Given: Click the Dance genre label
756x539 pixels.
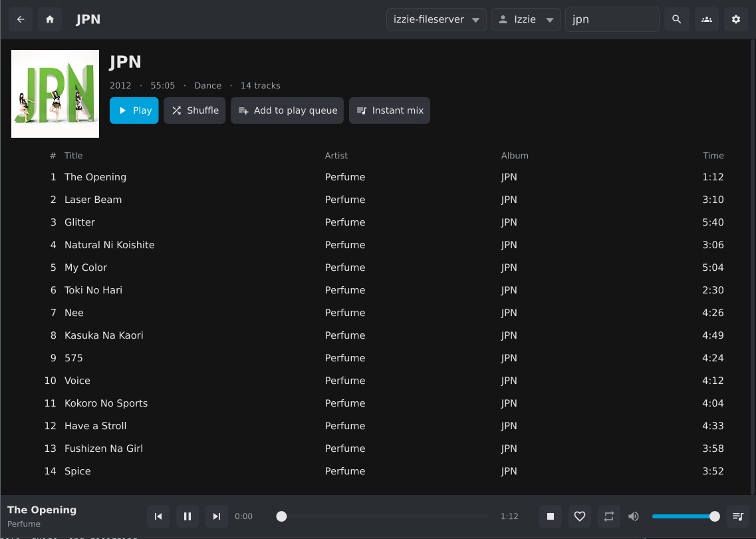Looking at the screenshot, I should [x=208, y=85].
